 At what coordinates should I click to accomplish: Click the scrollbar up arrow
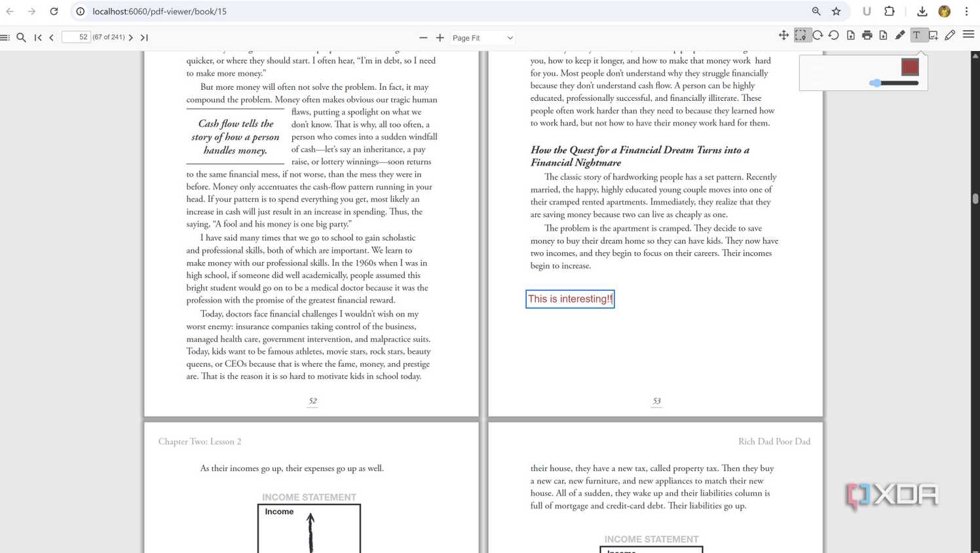coord(975,56)
